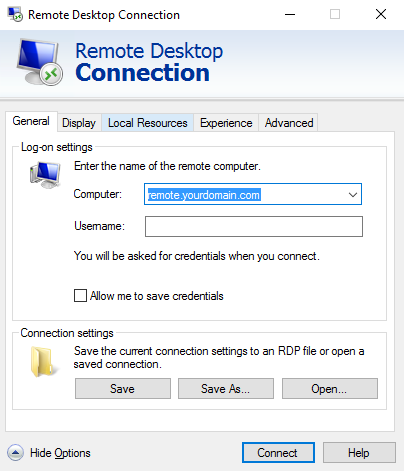Click the yellow folder icon in Connection settings
The image size is (404, 471).
[x=42, y=362]
